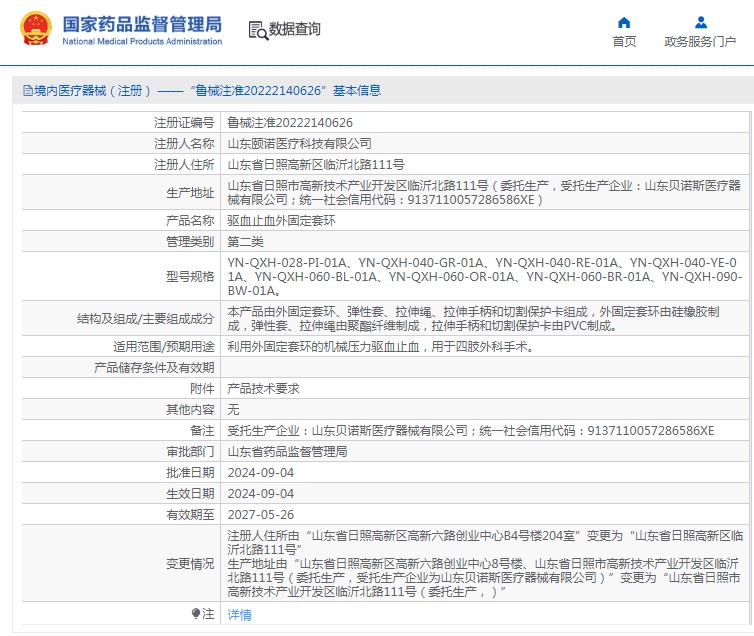Open the 详情 link
754x636 pixels.
[239, 614]
